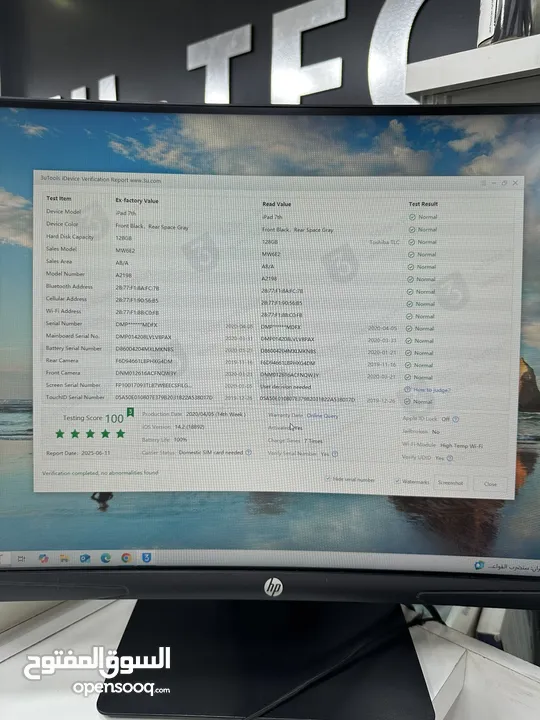Open the Online Query warranty link
The width and height of the screenshot is (540, 720).
pos(322,416)
